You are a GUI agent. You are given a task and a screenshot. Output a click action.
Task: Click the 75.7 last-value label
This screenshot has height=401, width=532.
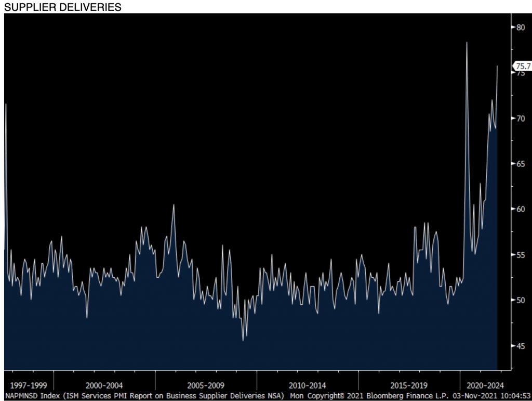[x=522, y=66]
